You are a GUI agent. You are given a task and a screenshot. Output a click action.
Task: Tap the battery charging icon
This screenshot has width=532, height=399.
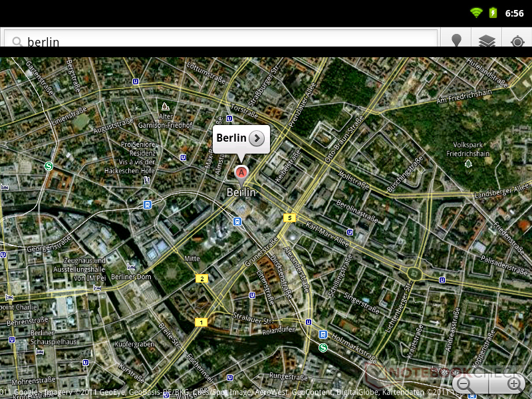coord(493,13)
